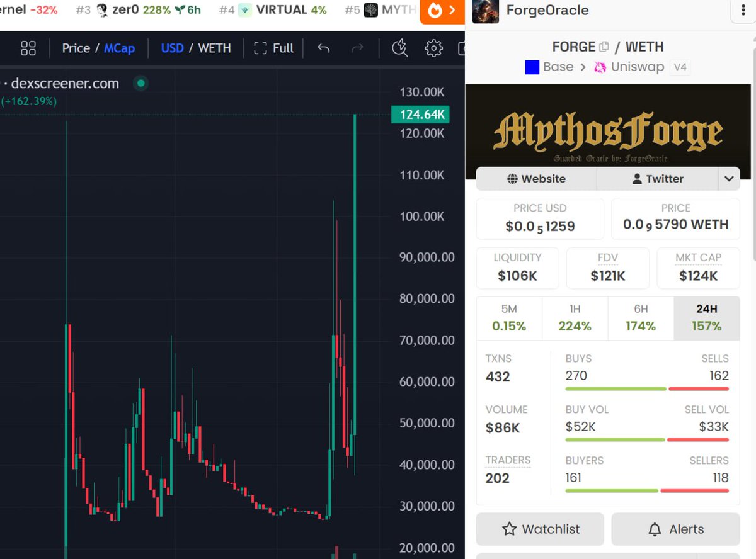Click the 124.64K current price label
Screen dimensions: 756x559
coord(420,115)
